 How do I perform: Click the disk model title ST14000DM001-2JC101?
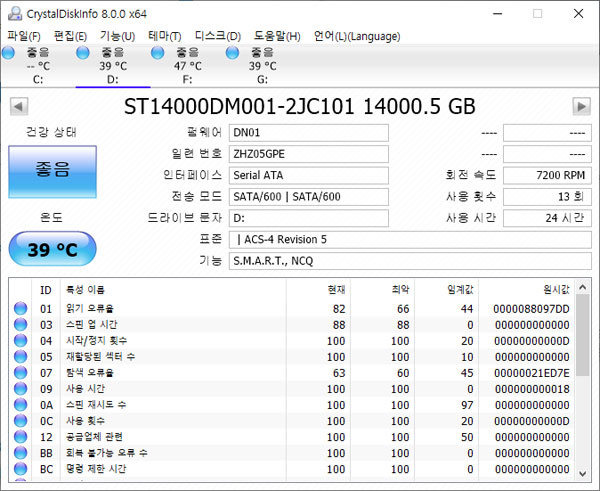[x=239, y=106]
